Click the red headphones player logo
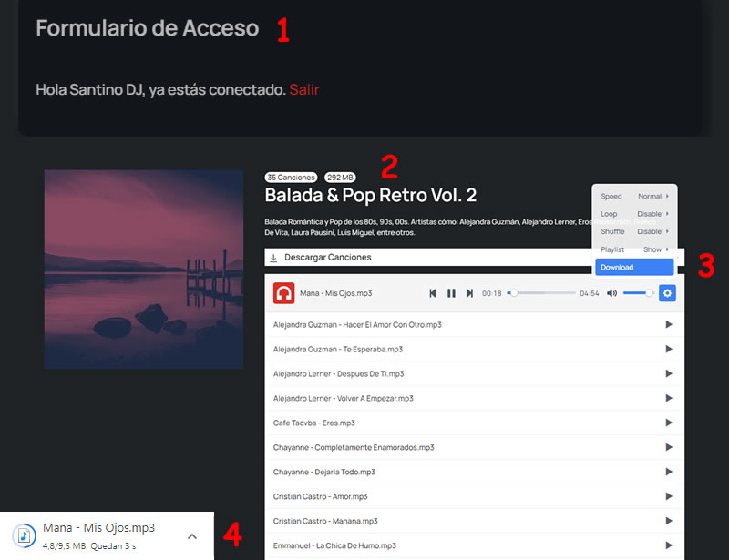729x560 pixels. 283,293
